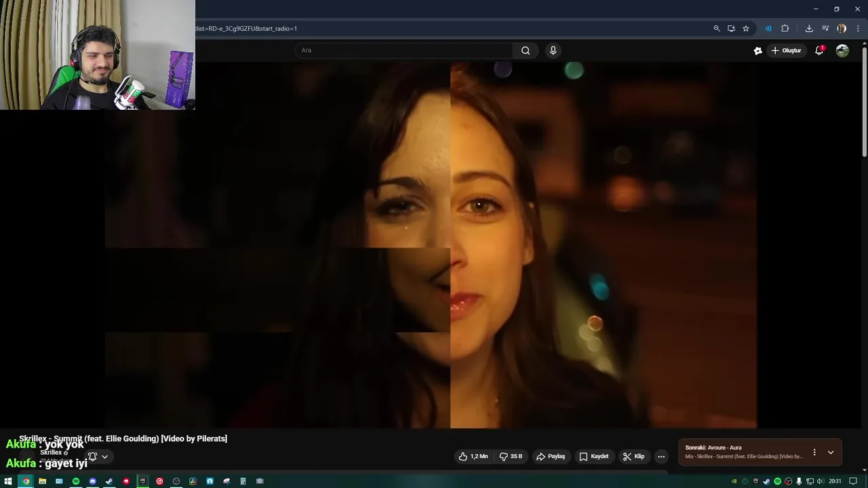868x488 pixels.
Task: Click the Klip clip button
Action: pos(633,456)
